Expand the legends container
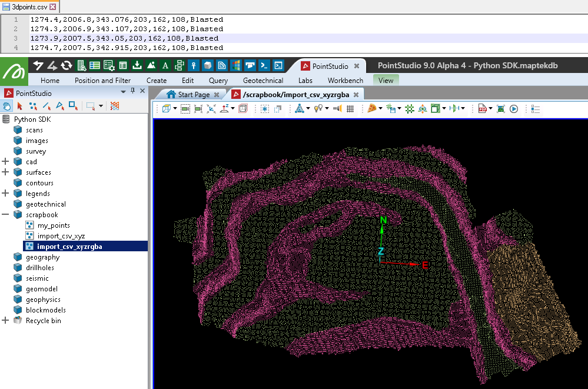The image size is (588, 389). tap(5, 193)
